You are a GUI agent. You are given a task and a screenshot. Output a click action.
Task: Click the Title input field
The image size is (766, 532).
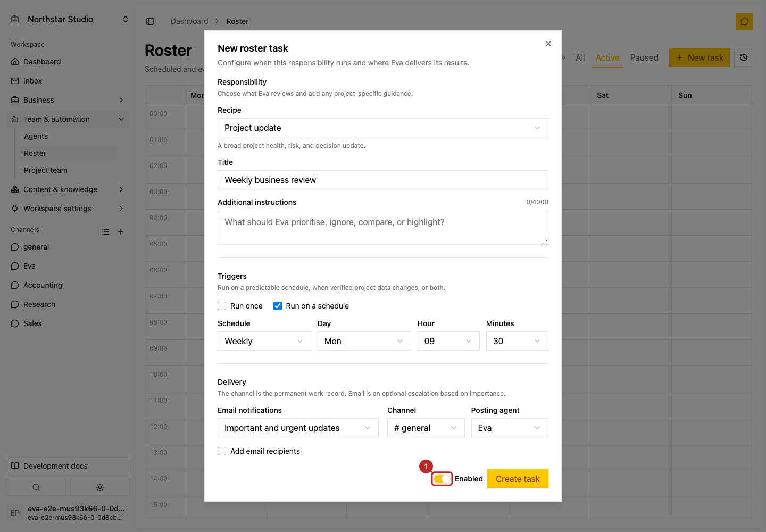(383, 180)
